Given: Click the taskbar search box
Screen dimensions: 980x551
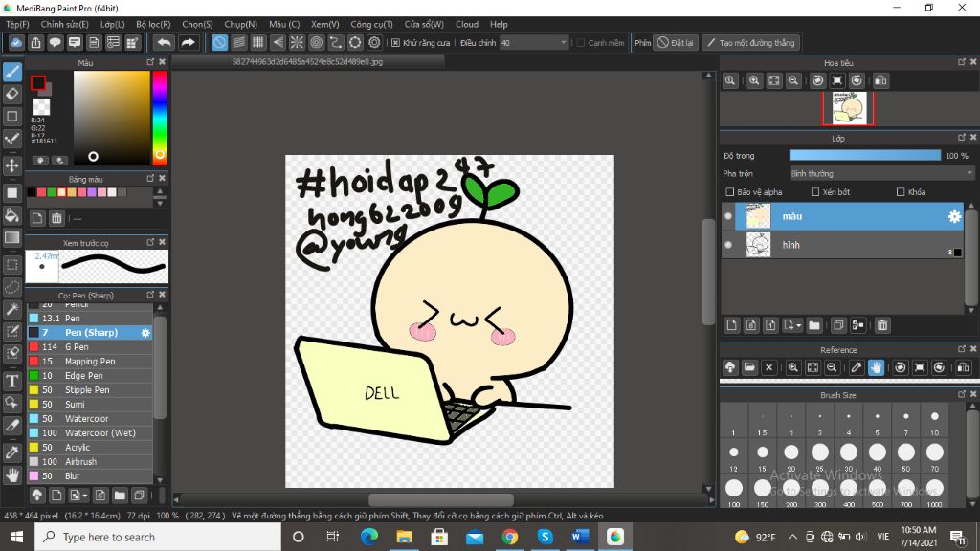Looking at the screenshot, I should (x=158, y=537).
